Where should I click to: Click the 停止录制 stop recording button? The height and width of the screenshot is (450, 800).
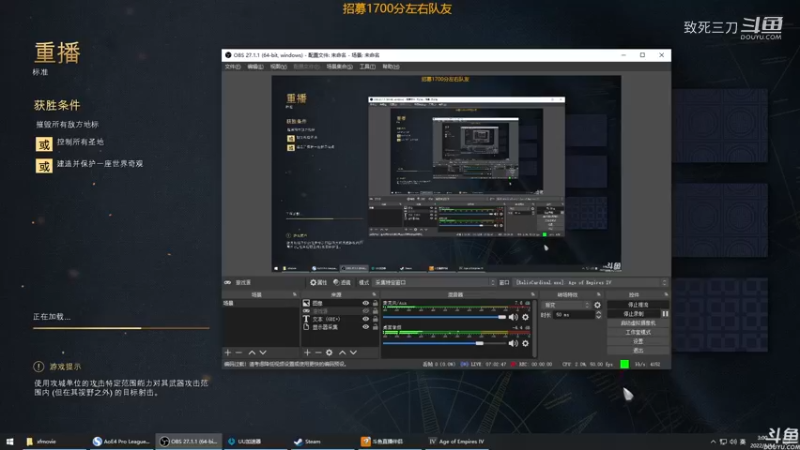634,314
